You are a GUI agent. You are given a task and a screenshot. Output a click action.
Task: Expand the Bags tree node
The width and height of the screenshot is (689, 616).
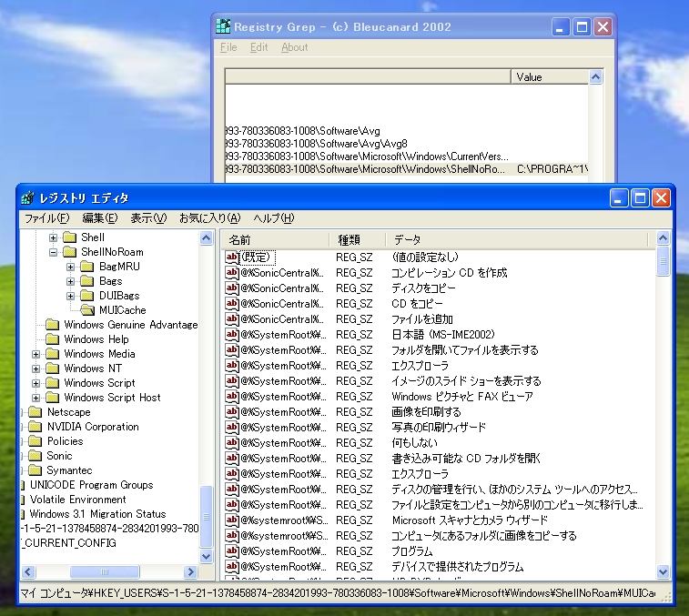pos(70,281)
